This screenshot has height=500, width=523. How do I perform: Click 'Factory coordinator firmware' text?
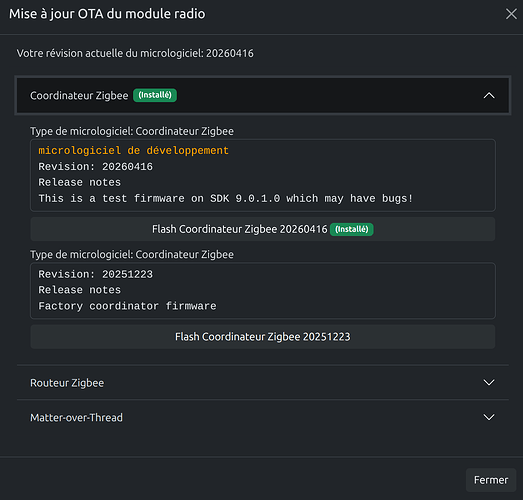tap(127, 306)
